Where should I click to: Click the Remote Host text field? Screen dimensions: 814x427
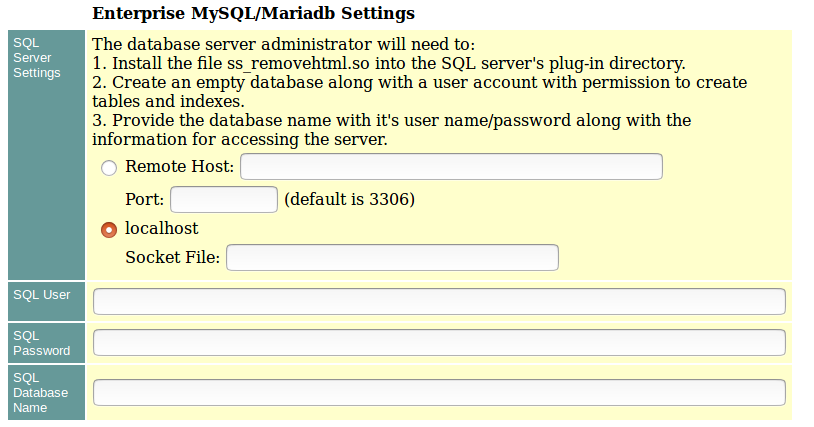point(451,167)
